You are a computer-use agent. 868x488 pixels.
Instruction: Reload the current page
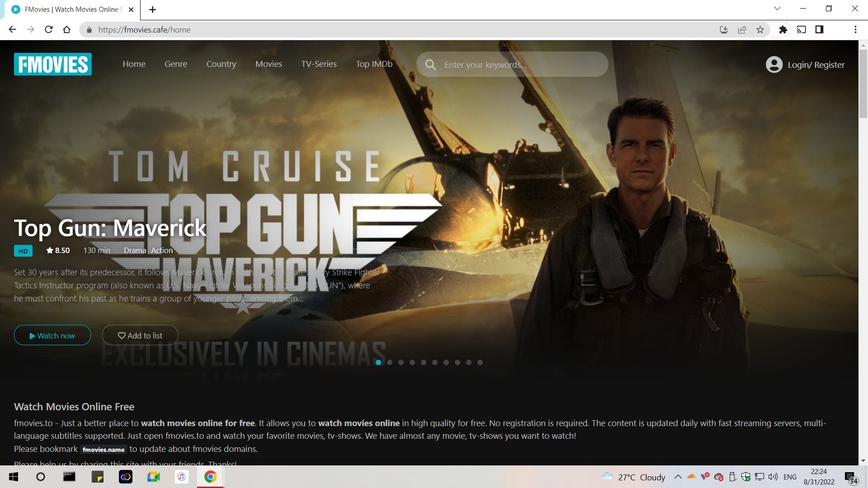[x=49, y=29]
